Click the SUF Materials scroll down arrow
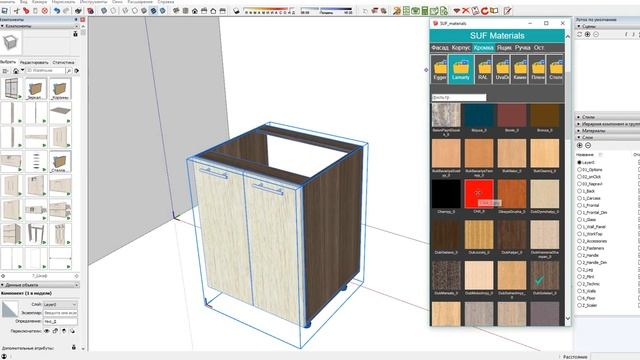The image size is (640, 360). pyautogui.click(x=568, y=318)
